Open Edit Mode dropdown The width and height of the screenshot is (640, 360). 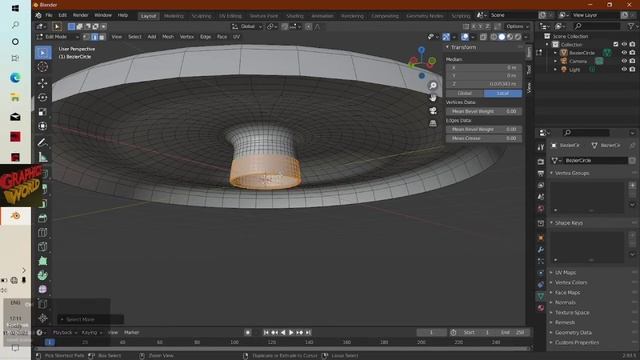(58, 37)
